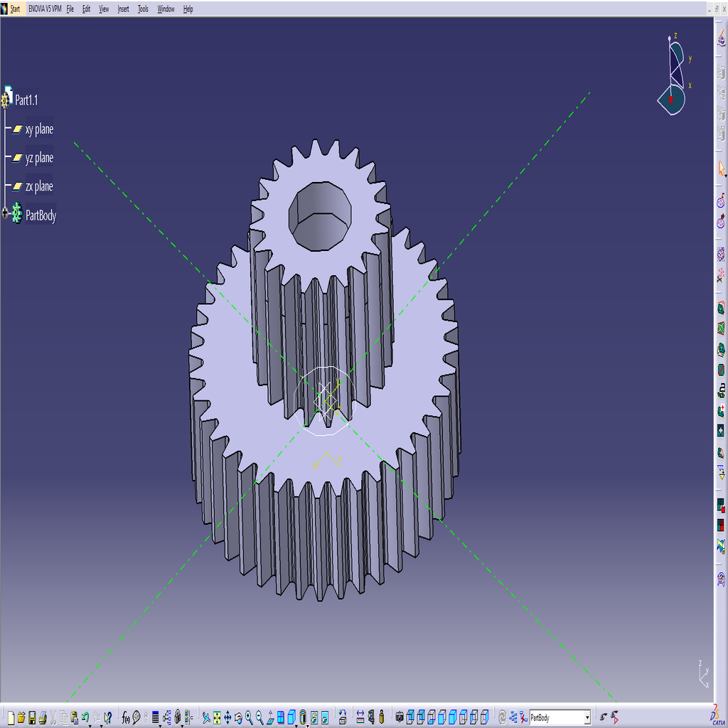This screenshot has height=728, width=728.
Task: Toggle Normal View orientation
Action: pyautogui.click(x=270, y=717)
